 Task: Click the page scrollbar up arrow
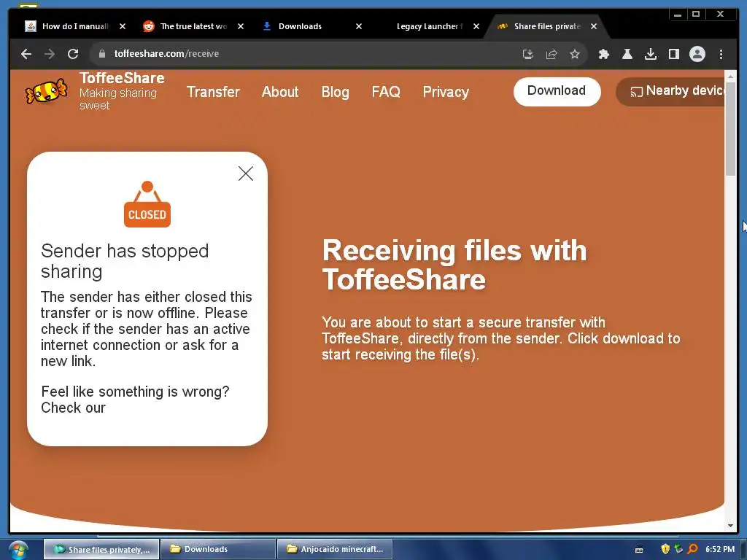[730, 76]
